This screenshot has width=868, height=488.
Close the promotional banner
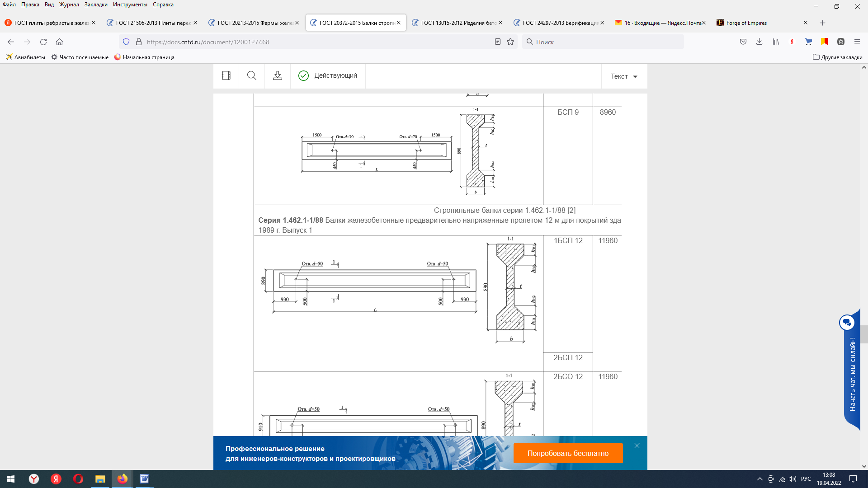[637, 446]
